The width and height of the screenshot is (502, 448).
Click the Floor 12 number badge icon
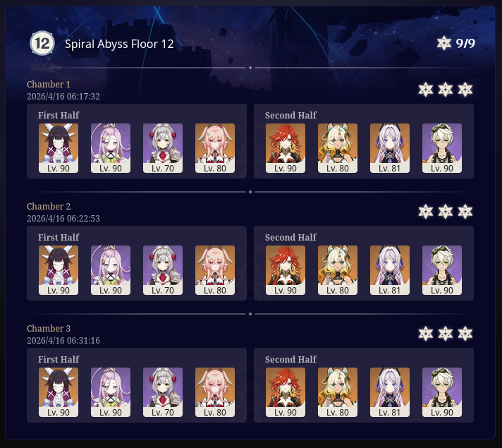42,43
